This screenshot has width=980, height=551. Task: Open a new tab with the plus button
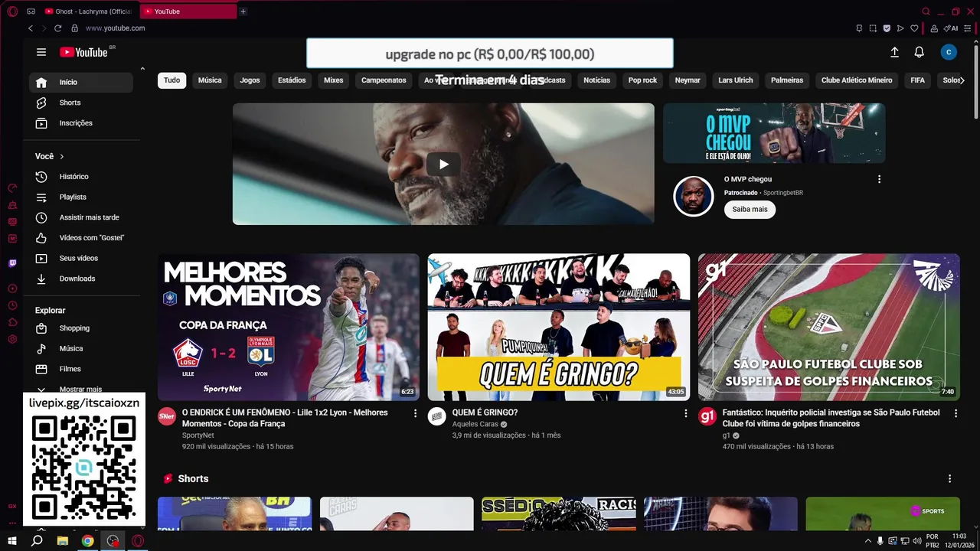pyautogui.click(x=243, y=11)
